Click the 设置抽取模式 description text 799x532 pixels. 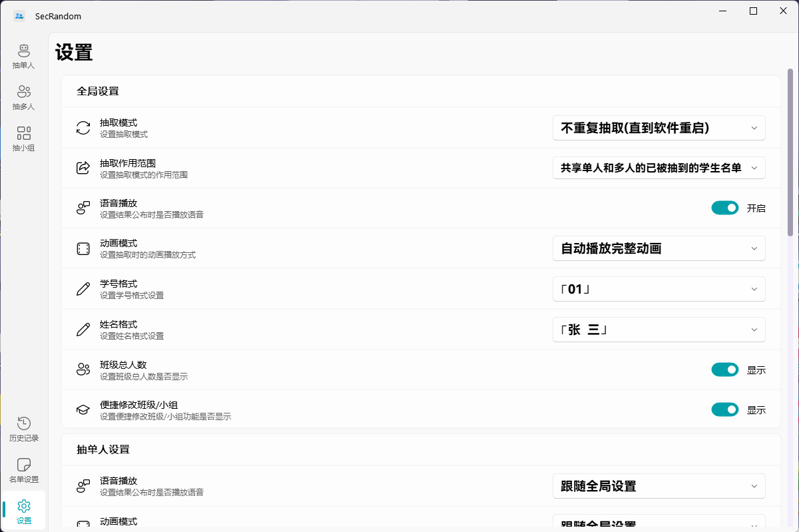[124, 134]
